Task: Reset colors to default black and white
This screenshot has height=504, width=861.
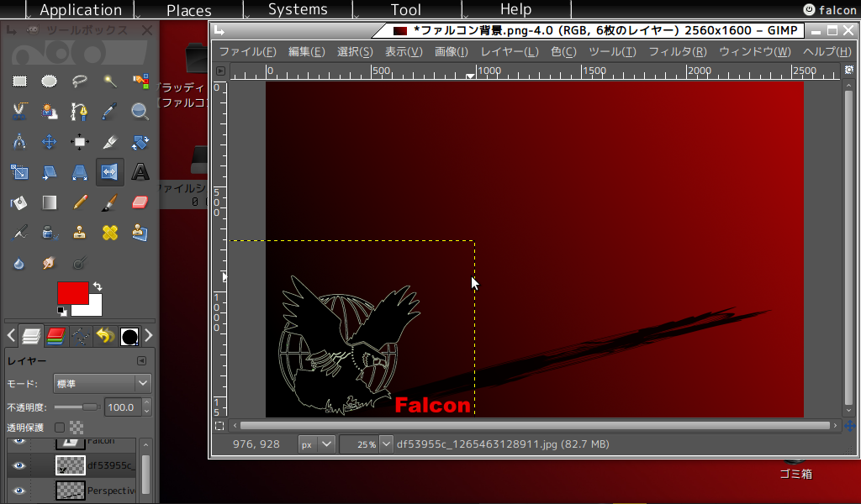Action: click(x=62, y=312)
